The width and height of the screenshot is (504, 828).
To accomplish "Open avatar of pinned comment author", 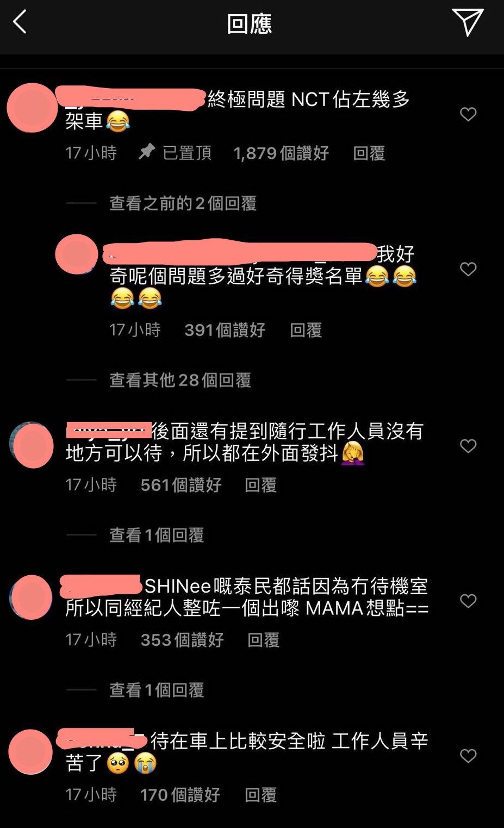I will pyautogui.click(x=32, y=108).
